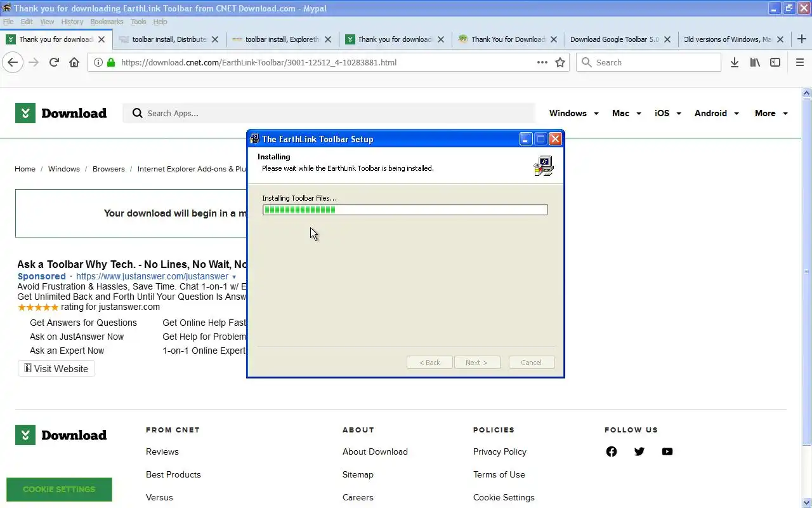
Task: Open the browser home page
Action: pos(74,62)
